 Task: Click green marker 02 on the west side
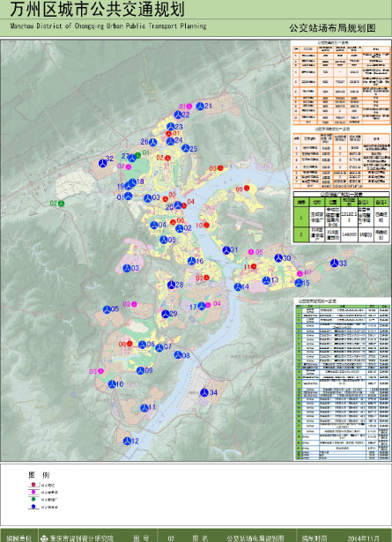(x=62, y=204)
